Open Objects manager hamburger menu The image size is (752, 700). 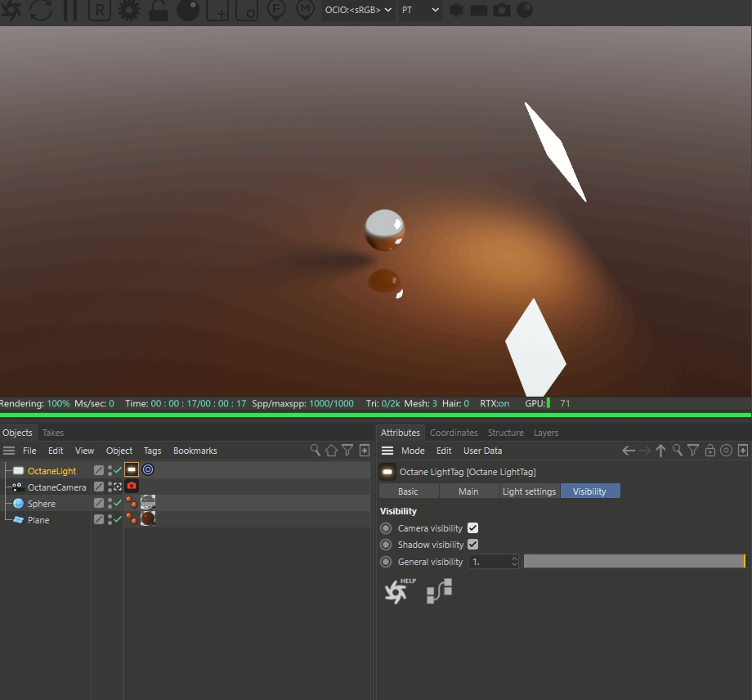coord(9,451)
